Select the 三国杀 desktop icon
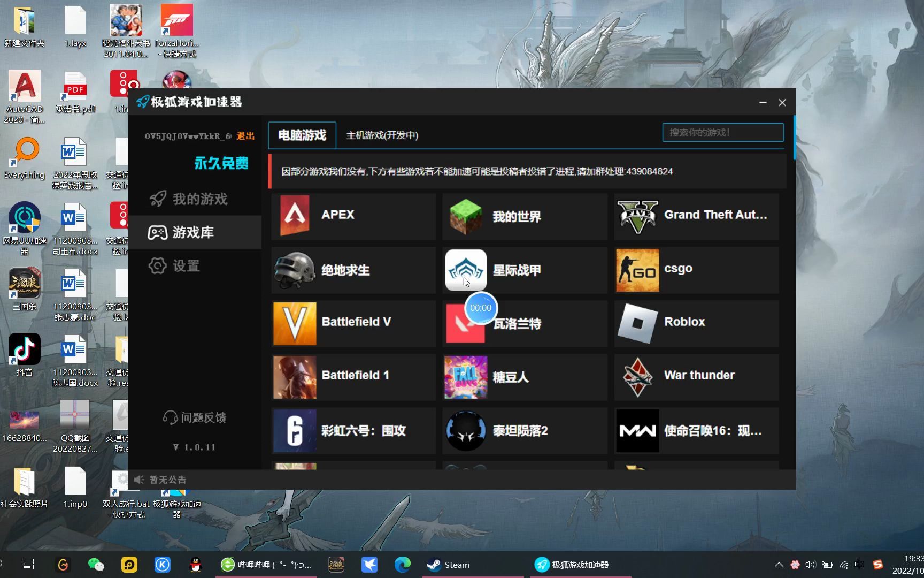The width and height of the screenshot is (924, 578). (25, 289)
